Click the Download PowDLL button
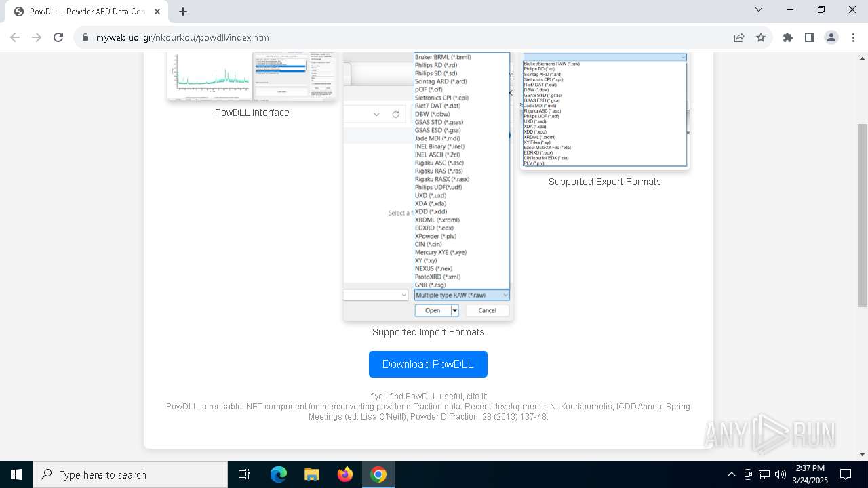This screenshot has width=868, height=488. tap(428, 364)
